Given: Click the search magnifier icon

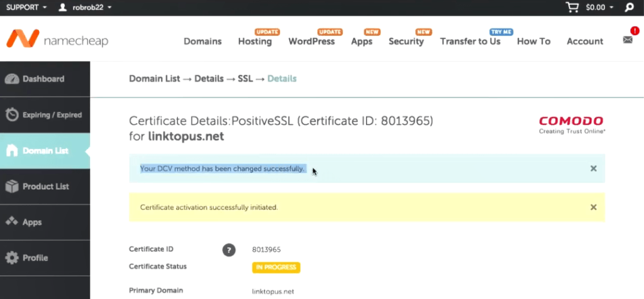Looking at the screenshot, I should tap(629, 8).
